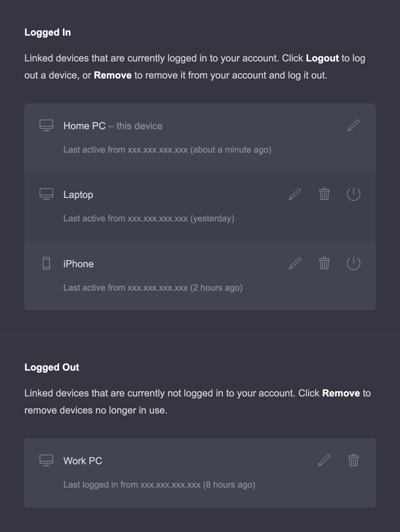Edit the Work PC name
400x532 pixels.
324,460
